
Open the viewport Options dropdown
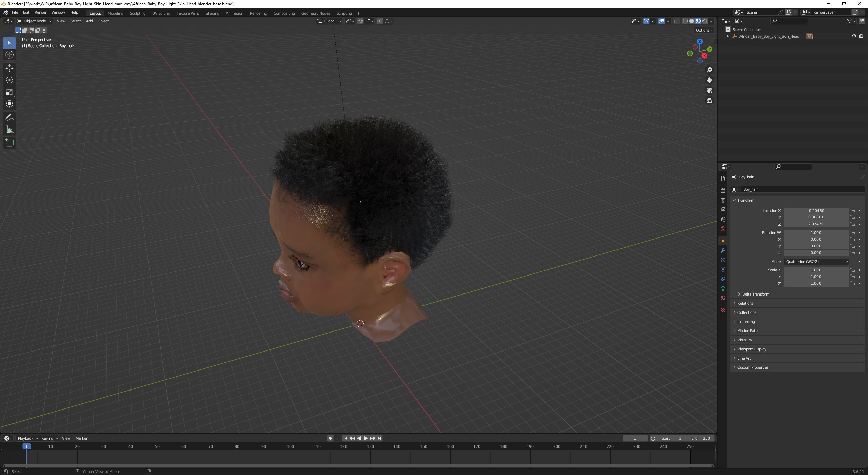[x=704, y=30]
